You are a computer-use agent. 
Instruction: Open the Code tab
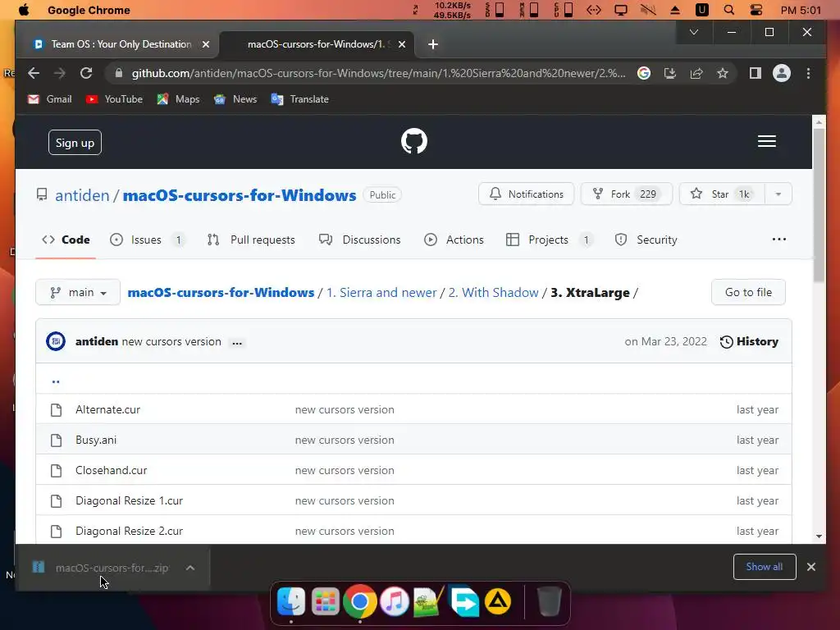coord(66,240)
